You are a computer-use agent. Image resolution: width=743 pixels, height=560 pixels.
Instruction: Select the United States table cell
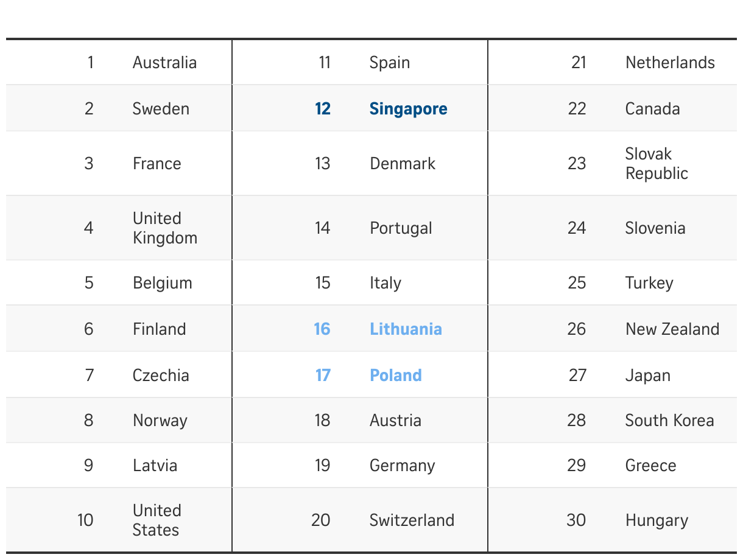point(157,520)
